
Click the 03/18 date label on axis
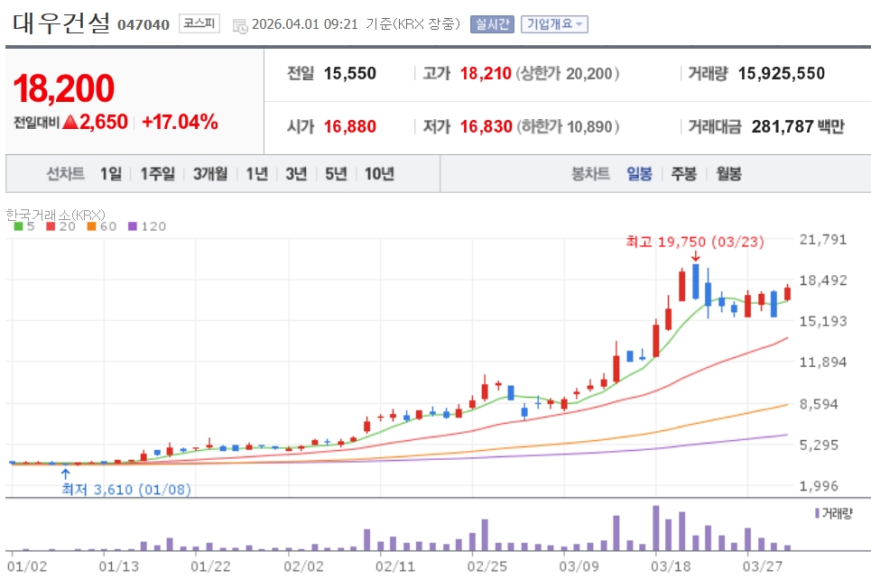671,566
